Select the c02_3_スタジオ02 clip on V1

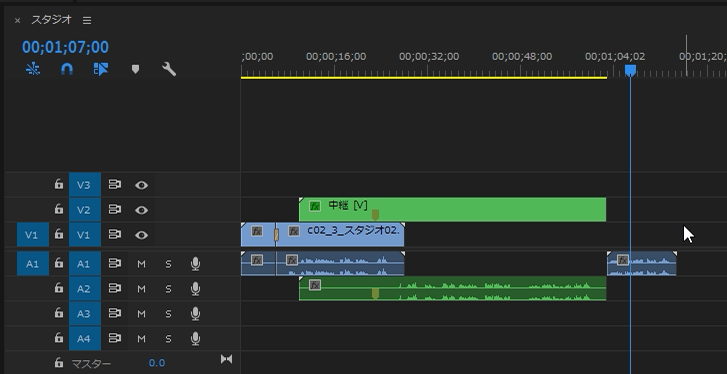point(341,235)
